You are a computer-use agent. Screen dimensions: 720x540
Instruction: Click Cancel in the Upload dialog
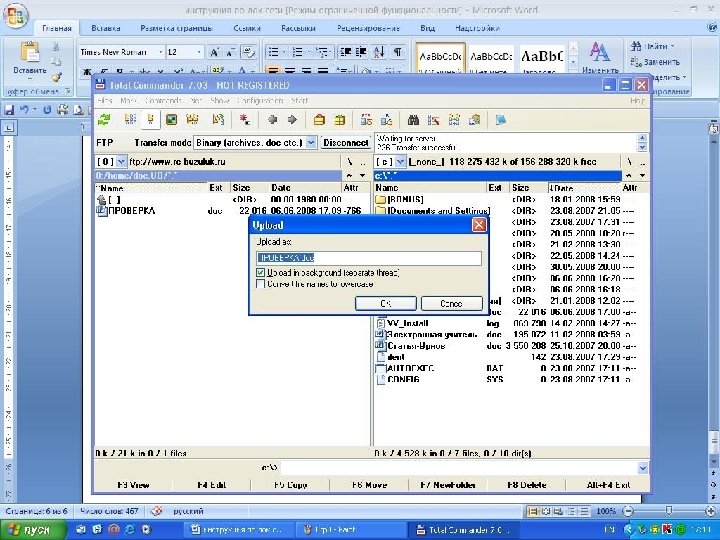pyautogui.click(x=452, y=304)
